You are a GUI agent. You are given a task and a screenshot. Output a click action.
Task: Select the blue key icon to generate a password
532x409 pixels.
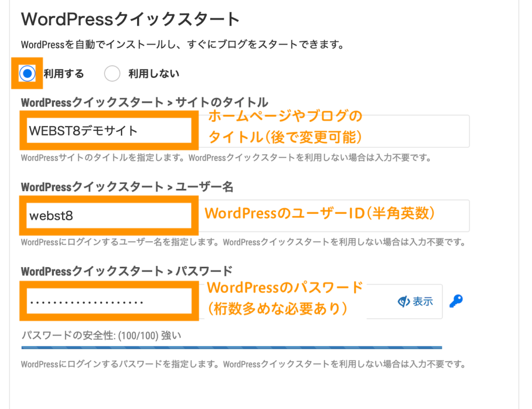coord(456,301)
